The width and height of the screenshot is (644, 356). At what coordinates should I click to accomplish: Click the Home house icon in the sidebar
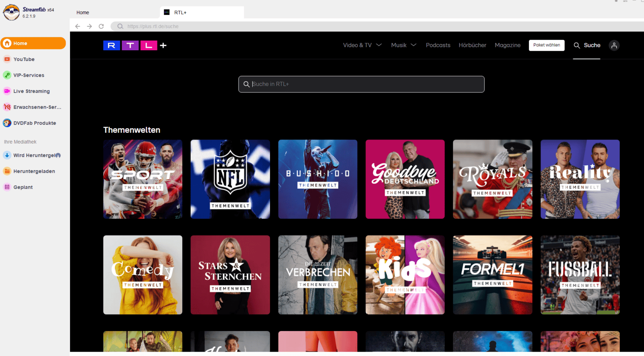coord(7,43)
